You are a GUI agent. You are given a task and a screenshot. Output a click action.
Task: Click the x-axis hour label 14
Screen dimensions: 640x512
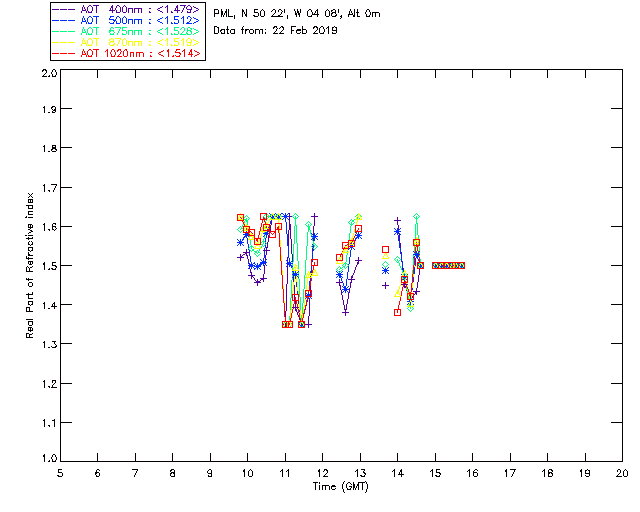point(398,473)
